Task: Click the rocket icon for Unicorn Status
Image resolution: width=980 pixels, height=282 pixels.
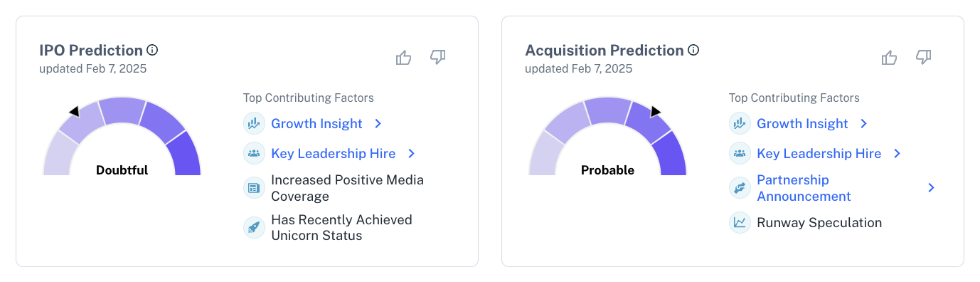Action: tap(254, 228)
